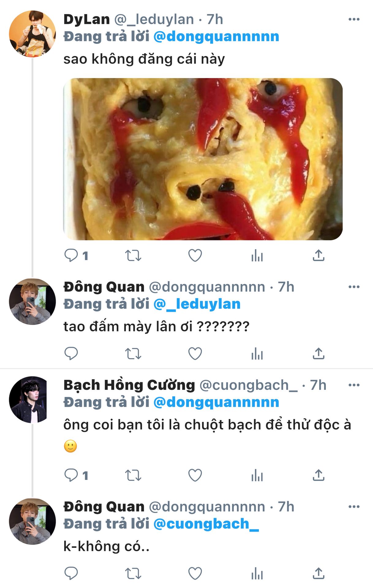Open more options on Đông Quan's first reply
The width and height of the screenshot is (373, 588).
(354, 287)
